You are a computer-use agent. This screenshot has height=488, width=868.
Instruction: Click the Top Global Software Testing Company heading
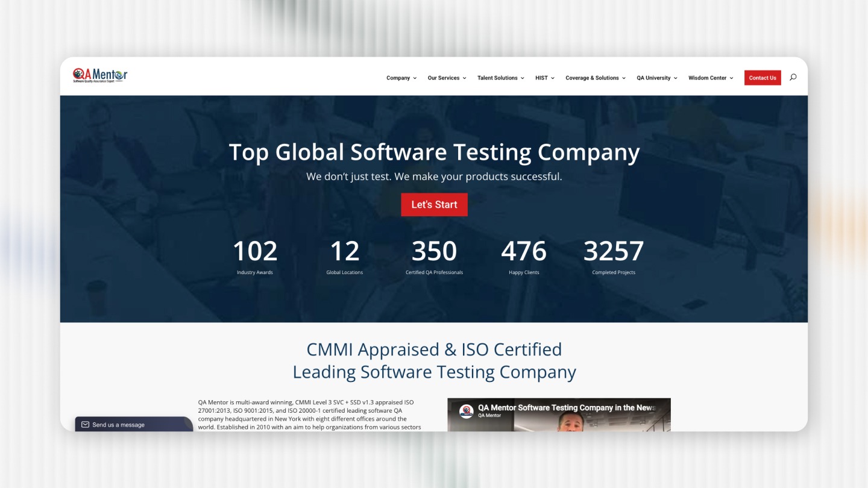coord(434,152)
